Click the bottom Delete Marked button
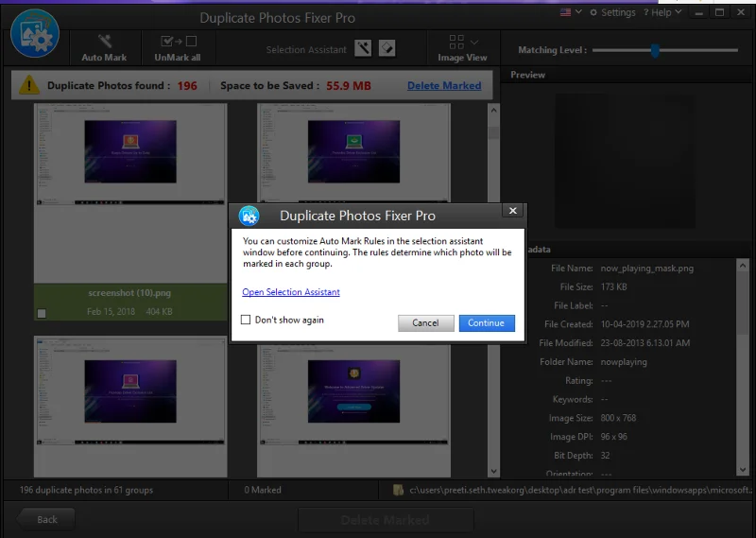Screen dimensions: 756x538 386,520
